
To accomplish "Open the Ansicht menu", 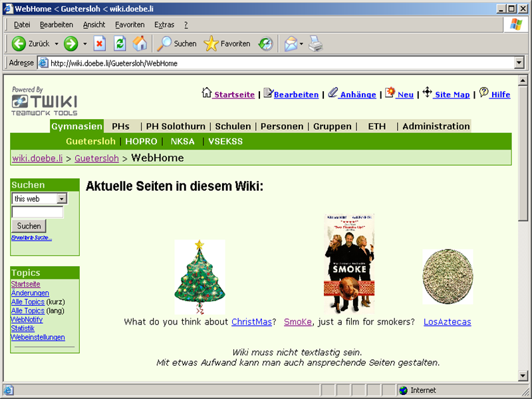I will [94, 25].
